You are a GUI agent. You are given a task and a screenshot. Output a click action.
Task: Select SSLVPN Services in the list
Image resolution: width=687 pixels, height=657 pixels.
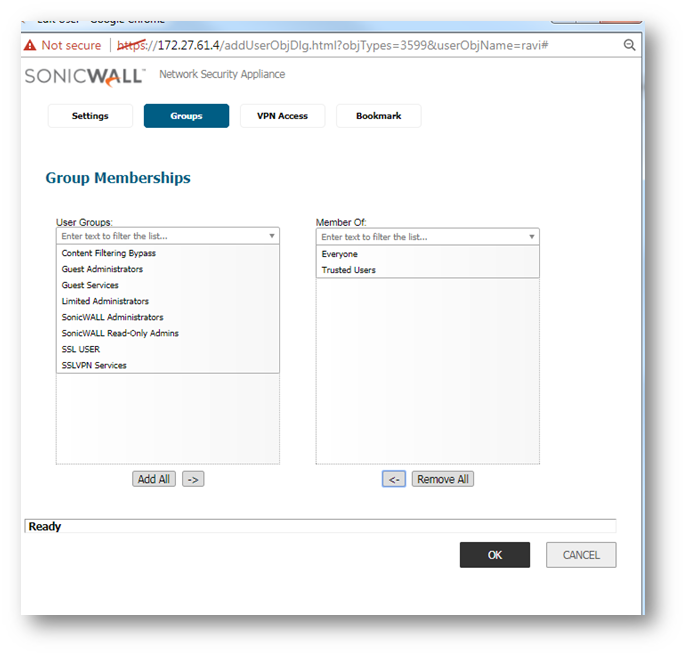coord(94,365)
